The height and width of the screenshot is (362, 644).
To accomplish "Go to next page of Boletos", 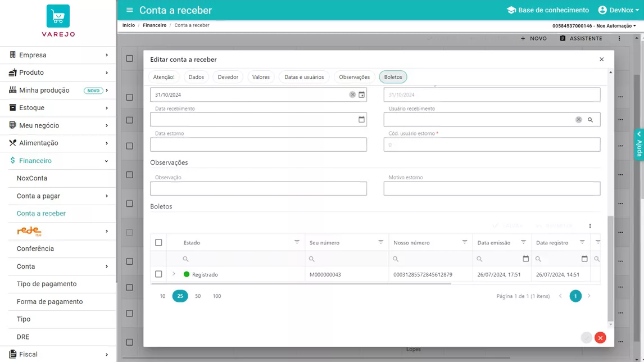I will coord(589,296).
